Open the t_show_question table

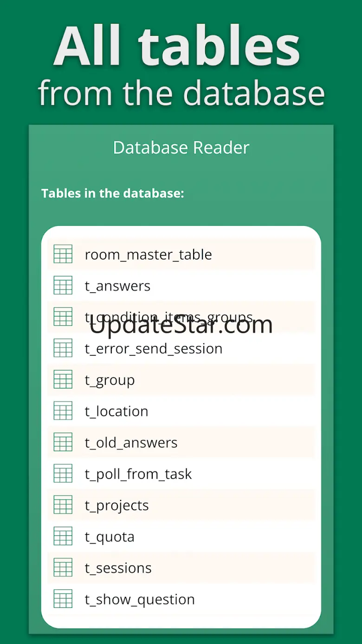[x=181, y=599]
